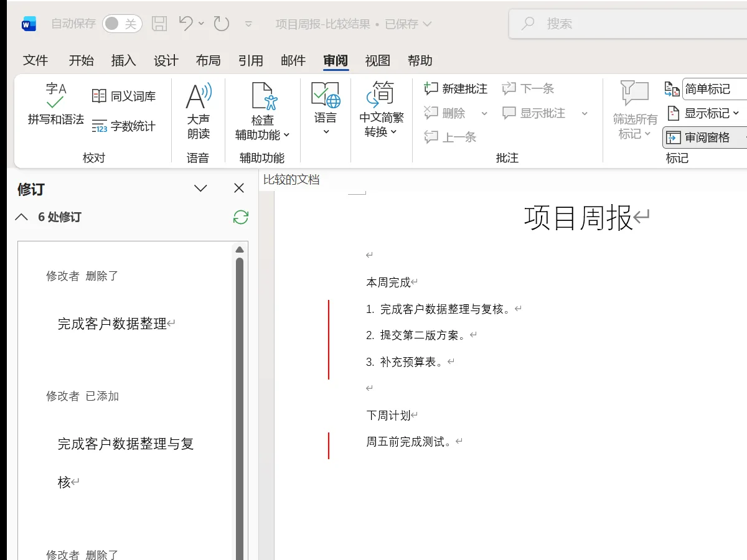
Task: Click the change bar beside 周五前完成测试
Action: tap(328, 446)
